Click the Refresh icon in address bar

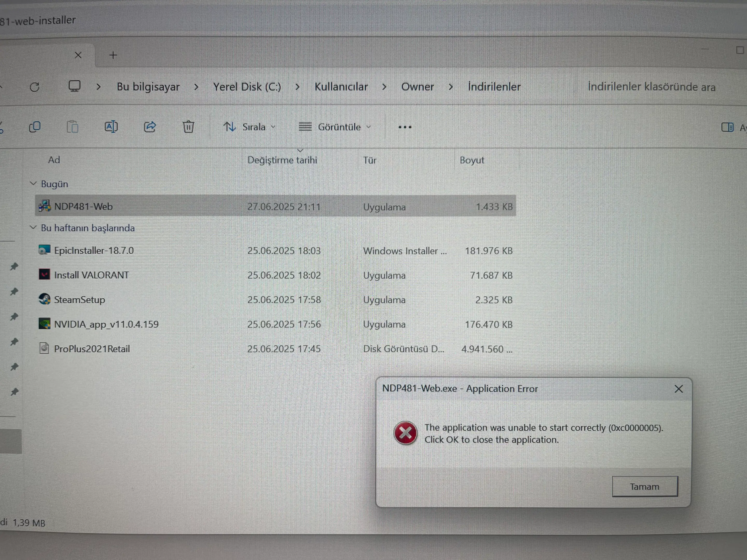click(34, 87)
